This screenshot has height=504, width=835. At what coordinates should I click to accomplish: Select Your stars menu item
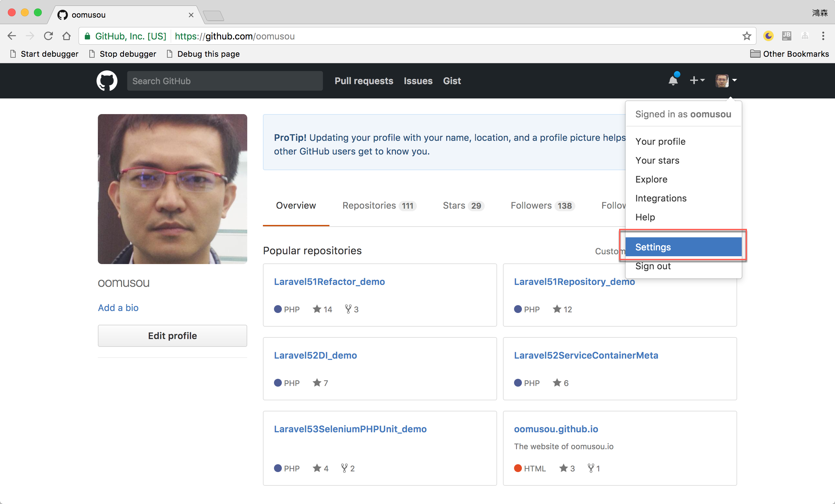(684, 160)
